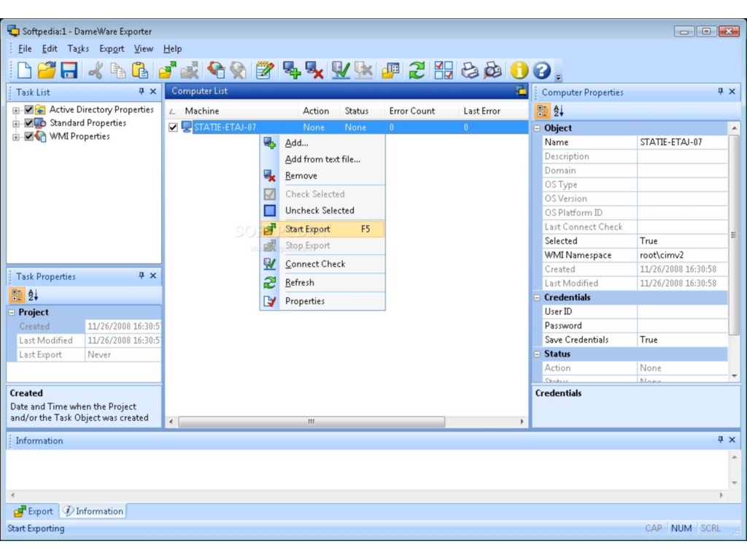Choose Add from text file in context menu
747x560 pixels.
(x=322, y=159)
